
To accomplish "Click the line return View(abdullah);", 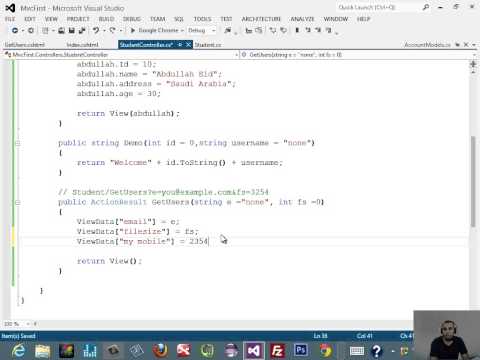I will 128,113.
